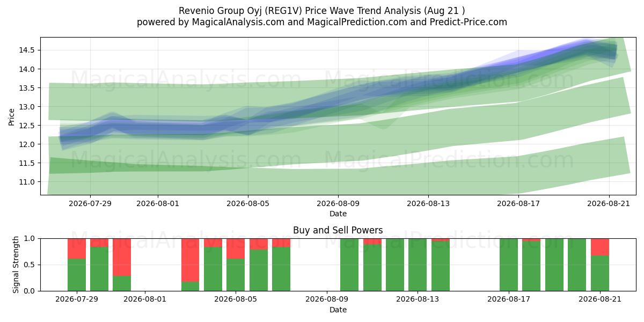Click the 'Date' label under the signal chart
644x322 pixels.
(338, 310)
